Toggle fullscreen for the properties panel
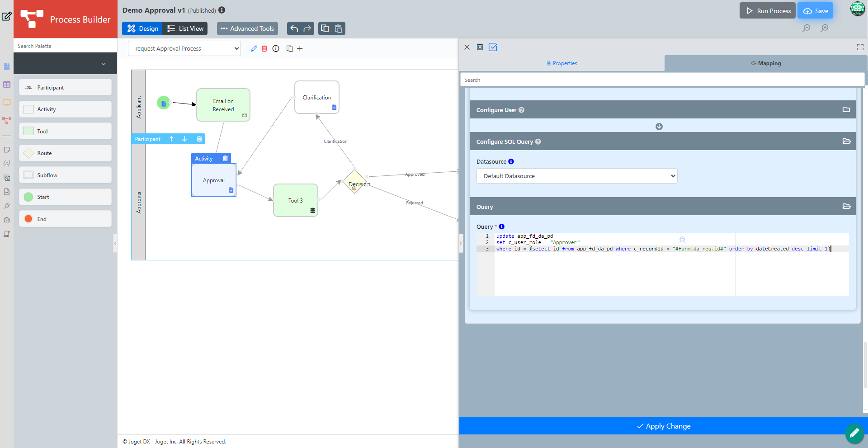868x448 pixels. (x=860, y=47)
